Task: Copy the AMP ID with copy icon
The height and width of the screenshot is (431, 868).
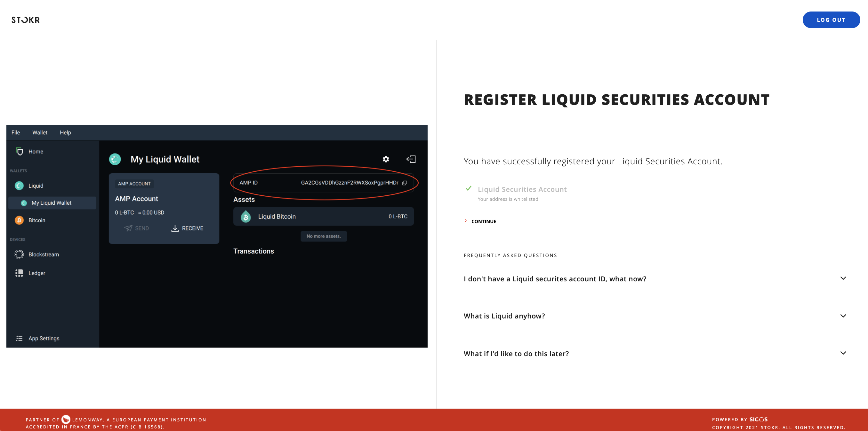Action: (405, 183)
